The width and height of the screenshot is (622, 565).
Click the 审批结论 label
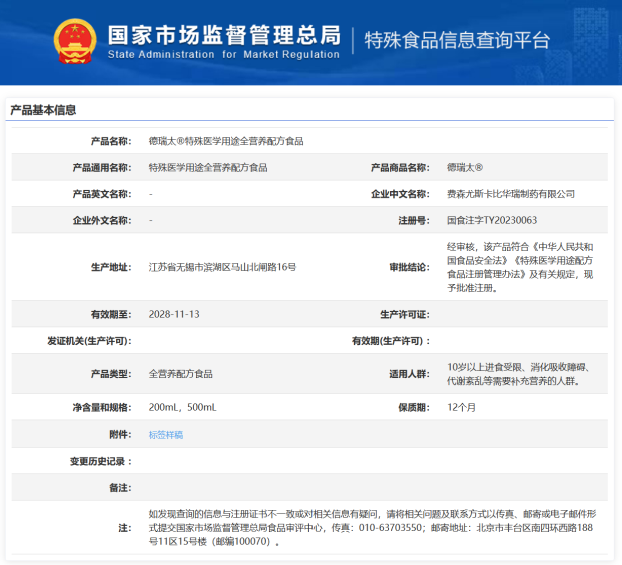coord(409,267)
